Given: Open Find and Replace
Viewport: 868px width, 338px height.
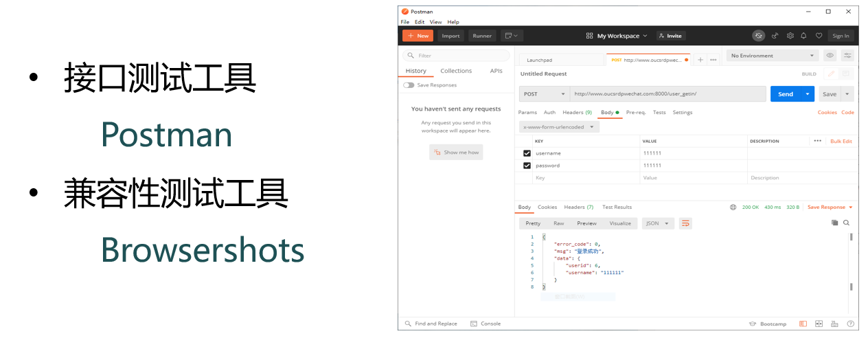Looking at the screenshot, I should coord(431,324).
